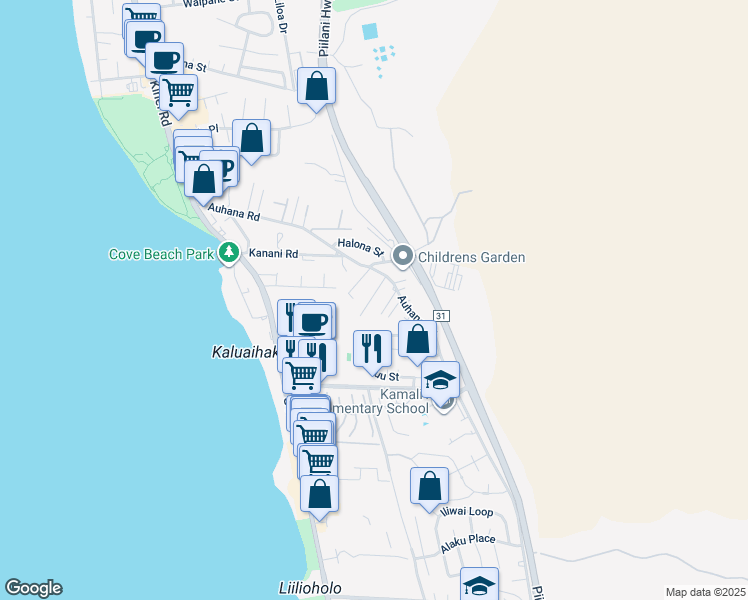Click the shopping bag marker above Auhana Rd label
This screenshot has width=748, height=600.
pyautogui.click(x=204, y=182)
